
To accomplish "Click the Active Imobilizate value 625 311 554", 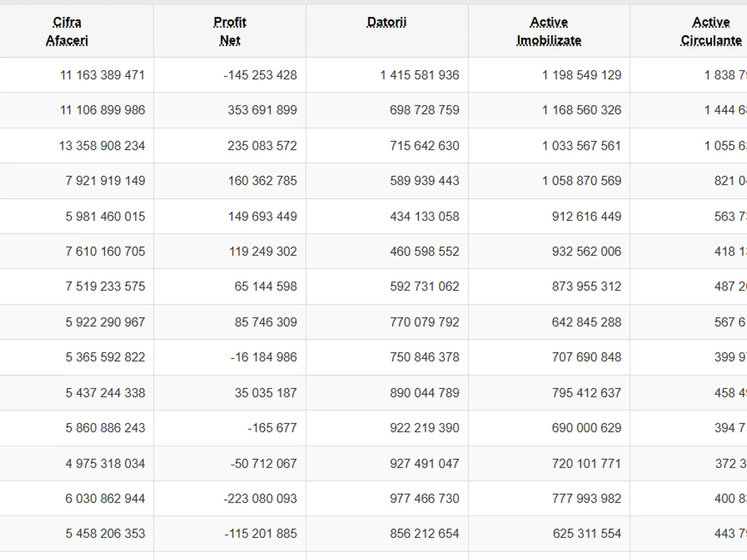I will point(586,534).
